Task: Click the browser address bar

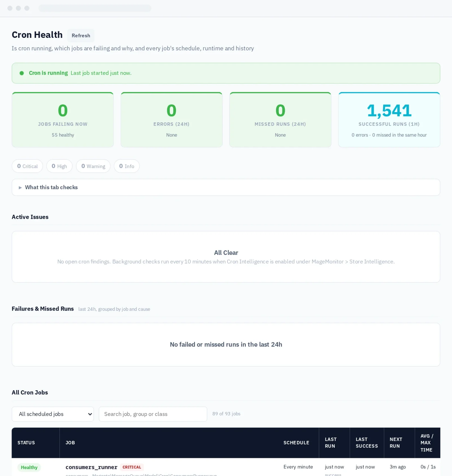Action: click(95, 8)
